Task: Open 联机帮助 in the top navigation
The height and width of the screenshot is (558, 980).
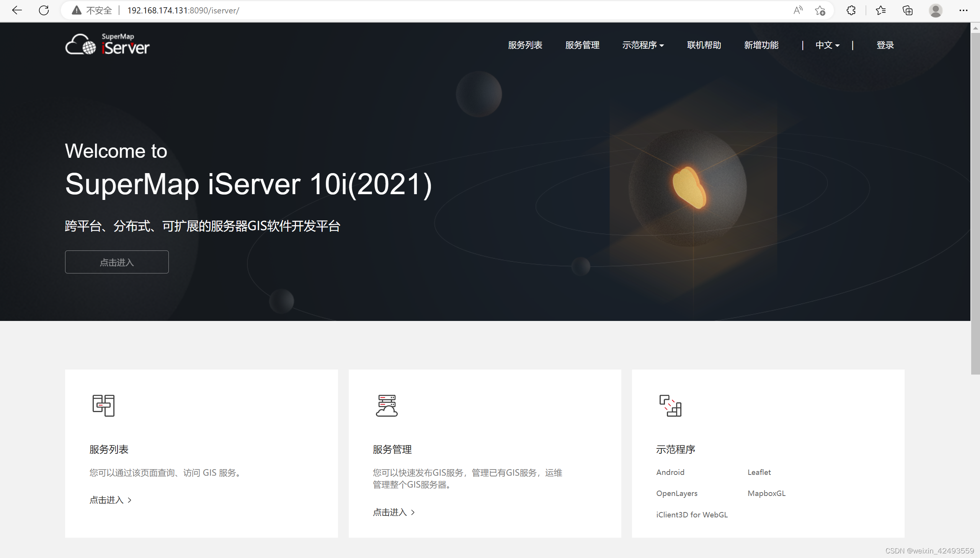Action: [x=704, y=45]
